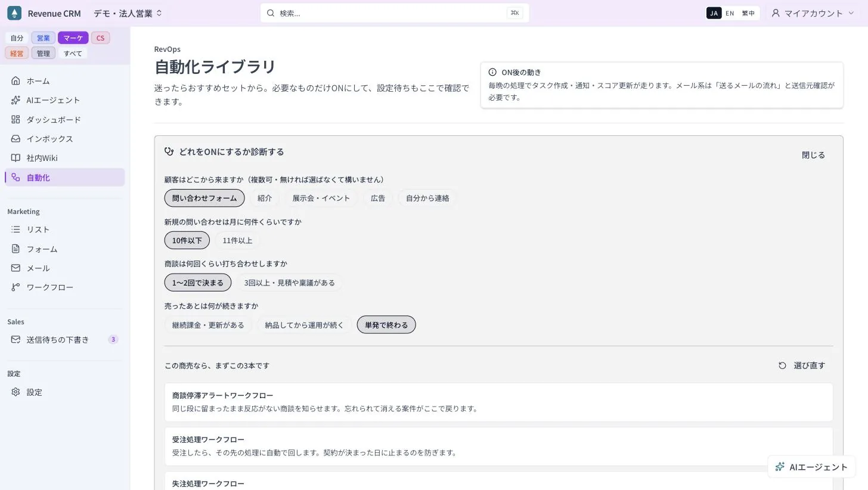Switch to the マーケ role tab
This screenshot has width=868, height=490.
(x=73, y=38)
